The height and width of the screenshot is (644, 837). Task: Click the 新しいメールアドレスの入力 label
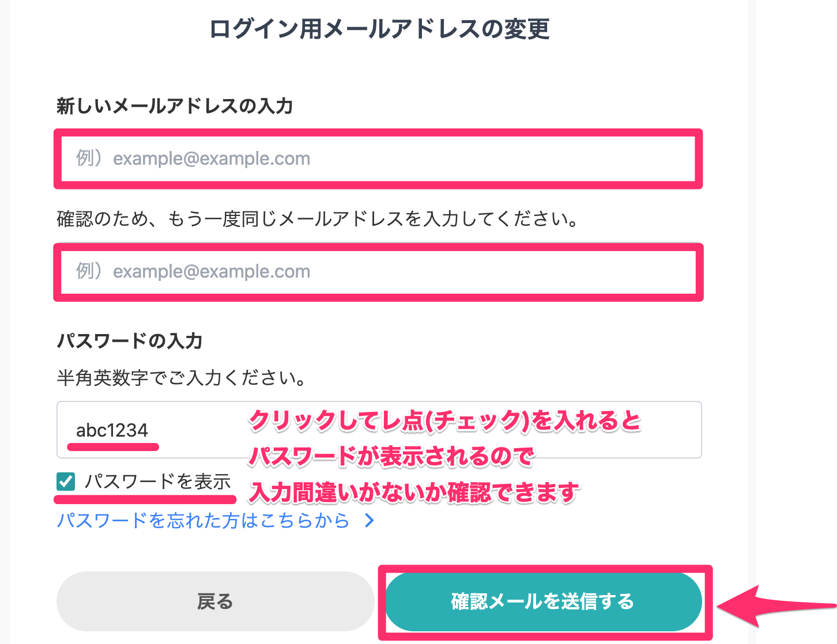tap(175, 106)
